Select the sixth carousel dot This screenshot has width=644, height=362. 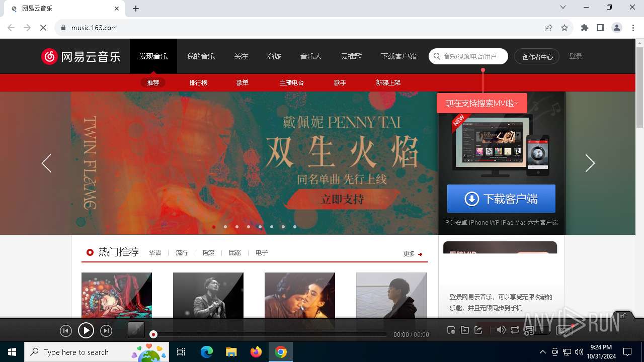tap(272, 227)
